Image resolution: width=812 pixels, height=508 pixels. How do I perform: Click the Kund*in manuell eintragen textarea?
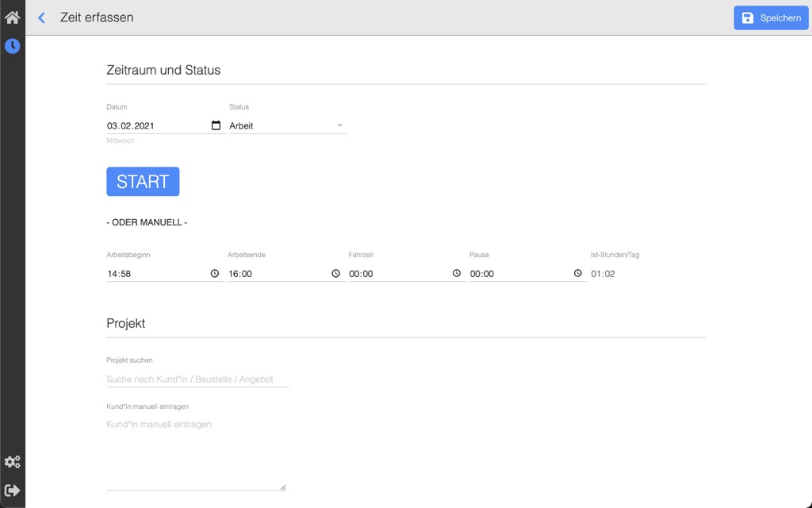click(196, 453)
